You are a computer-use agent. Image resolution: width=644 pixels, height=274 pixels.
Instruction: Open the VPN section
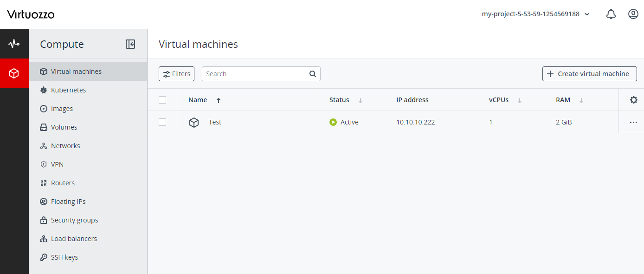58,164
